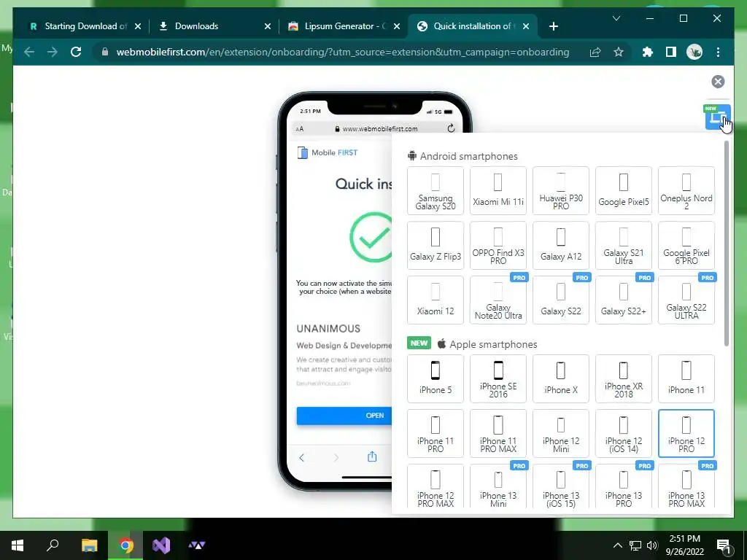The height and width of the screenshot is (560, 747).
Task: Bookmark this page with star
Action: 619,52
